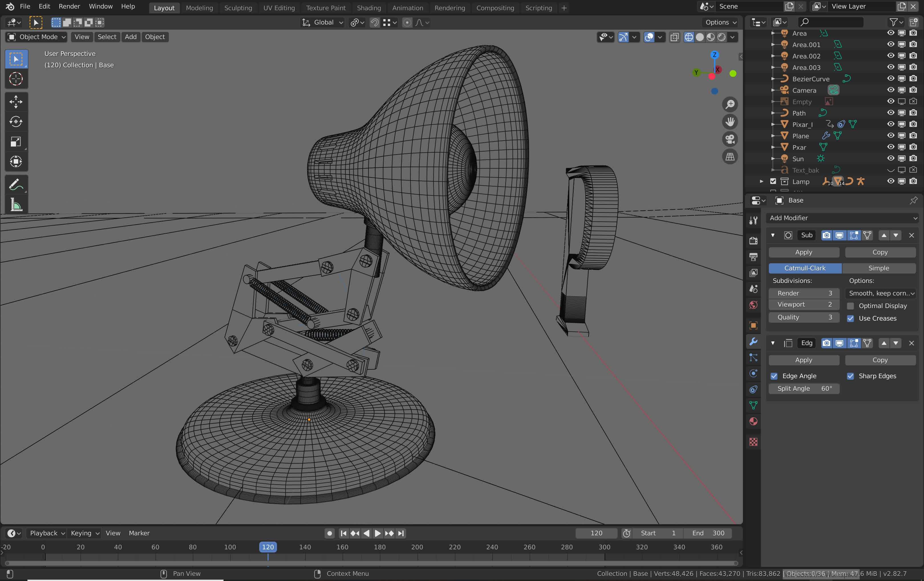Screen dimensions: 924x581
Task: Select the Rotate tool
Action: pyautogui.click(x=16, y=122)
